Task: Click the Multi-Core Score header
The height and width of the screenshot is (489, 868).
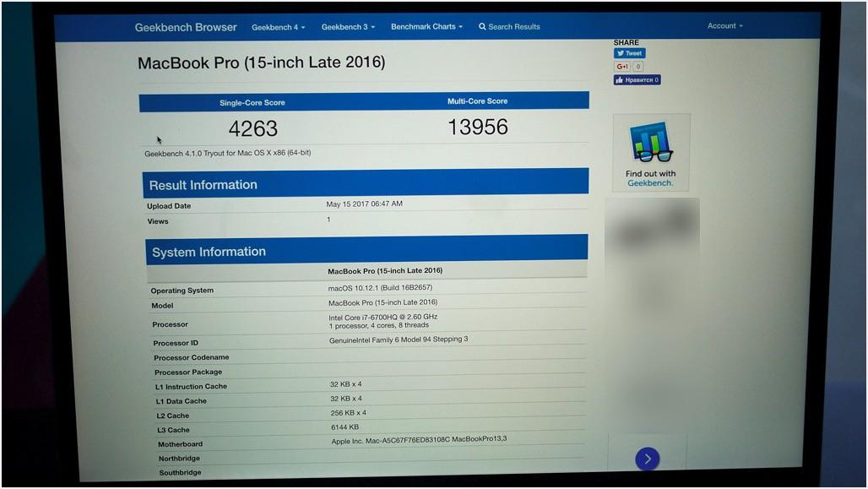Action: [477, 101]
